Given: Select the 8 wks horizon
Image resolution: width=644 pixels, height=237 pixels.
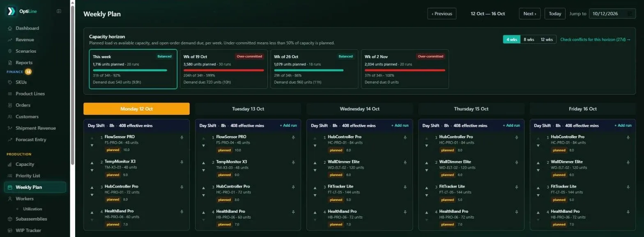Looking at the screenshot, I should 529,39.
